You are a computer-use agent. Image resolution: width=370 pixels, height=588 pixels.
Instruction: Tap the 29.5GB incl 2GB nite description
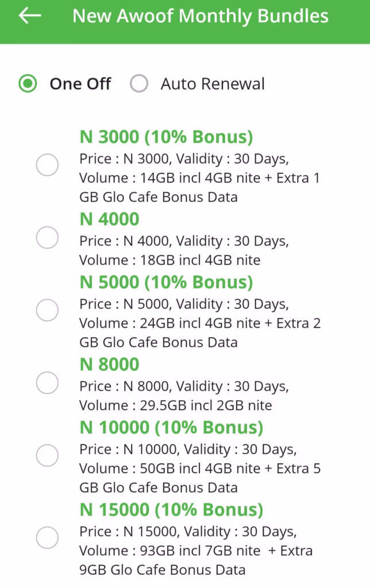(x=206, y=405)
